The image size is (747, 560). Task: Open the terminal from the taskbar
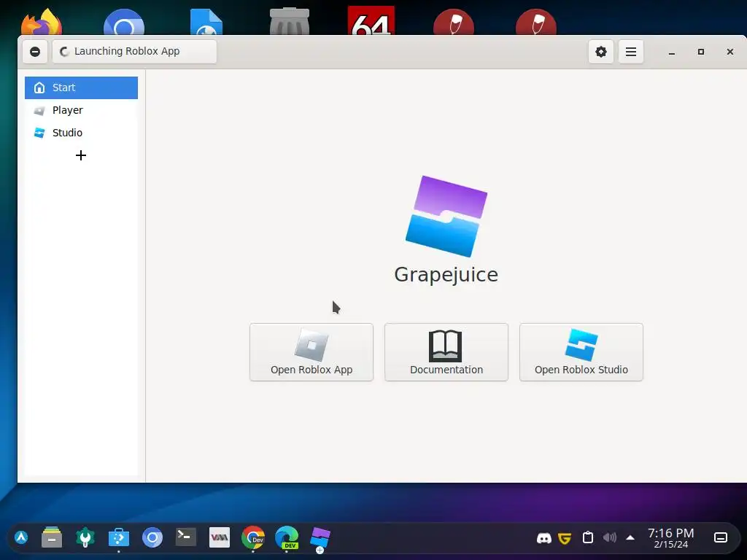186,537
